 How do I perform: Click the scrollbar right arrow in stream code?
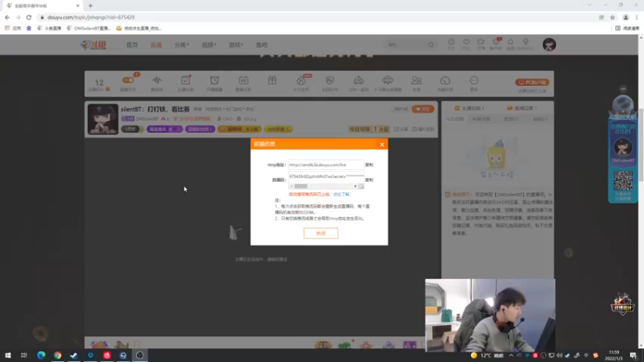[x=355, y=187]
